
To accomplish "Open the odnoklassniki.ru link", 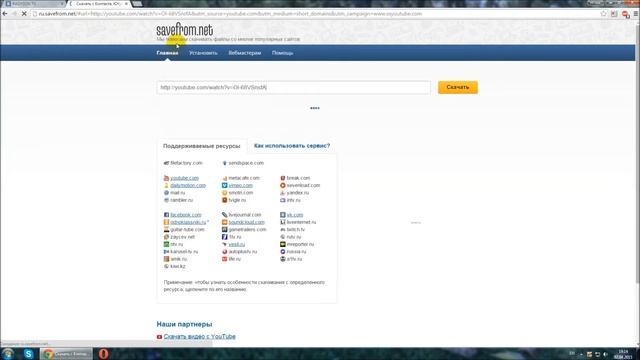I will click(x=189, y=222).
